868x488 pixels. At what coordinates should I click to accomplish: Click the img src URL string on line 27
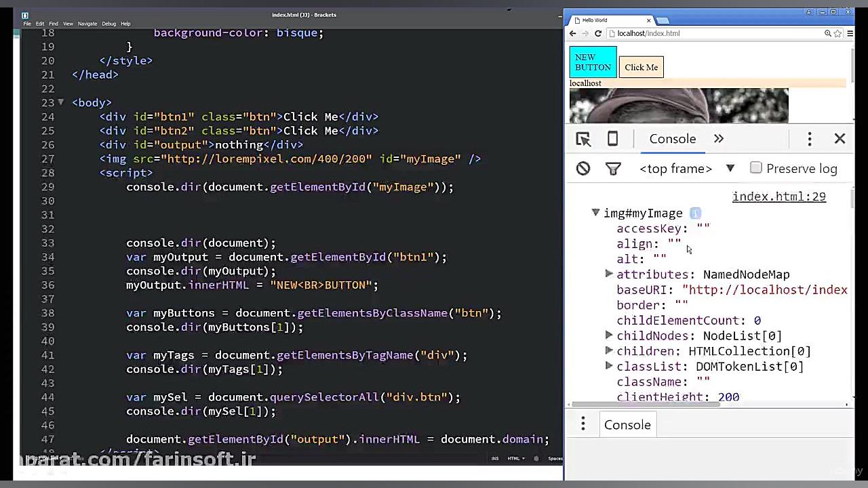(266, 159)
